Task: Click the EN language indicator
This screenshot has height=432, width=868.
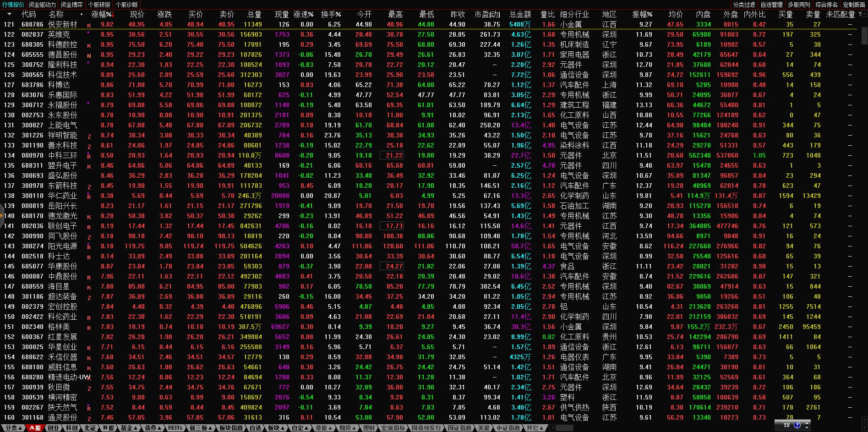Action: tap(787, 425)
